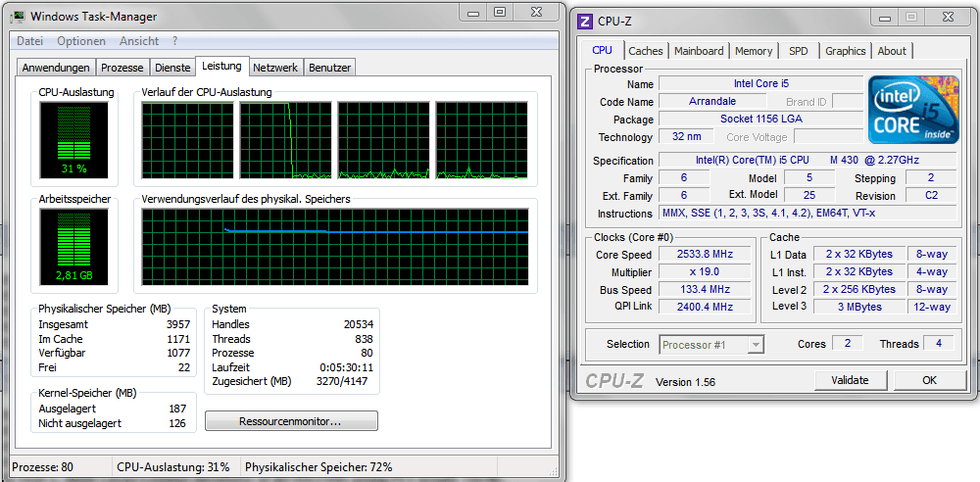980x482 pixels.
Task: Click the CPU-Auslastung 31 % meter
Action: (x=73, y=140)
